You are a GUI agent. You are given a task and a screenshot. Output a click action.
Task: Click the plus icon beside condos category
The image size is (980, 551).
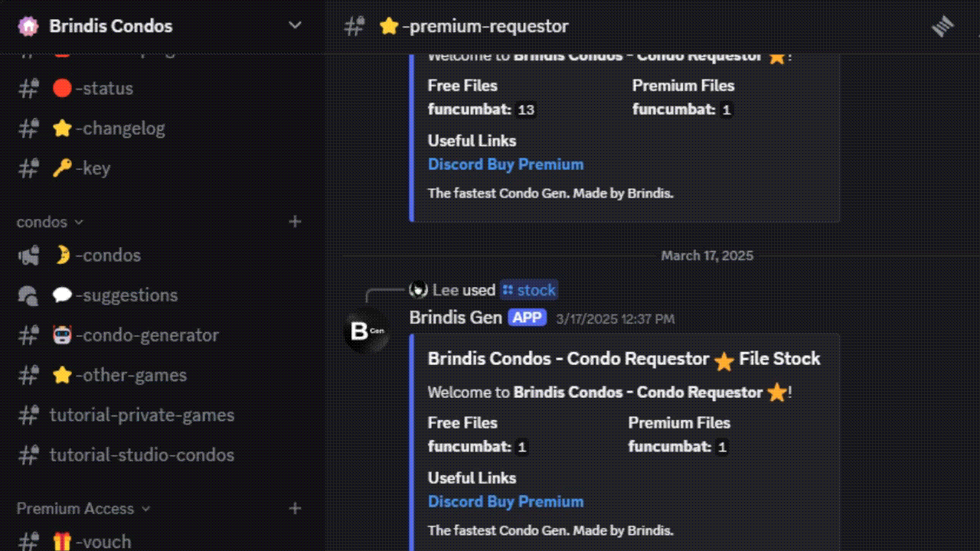click(295, 222)
